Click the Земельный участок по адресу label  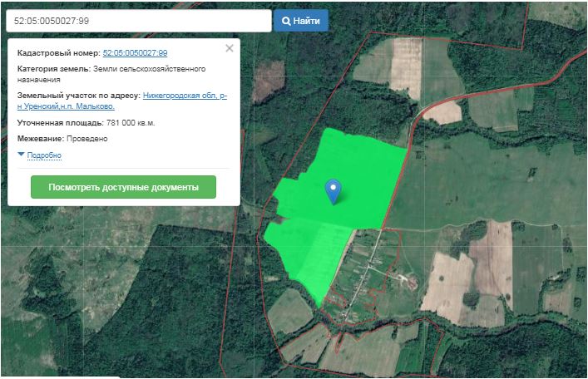78,96
